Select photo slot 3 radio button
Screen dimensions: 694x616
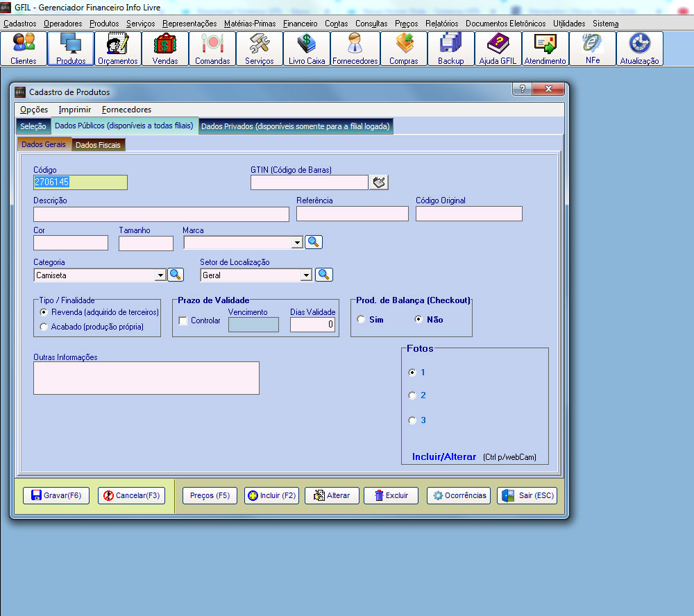click(x=412, y=420)
